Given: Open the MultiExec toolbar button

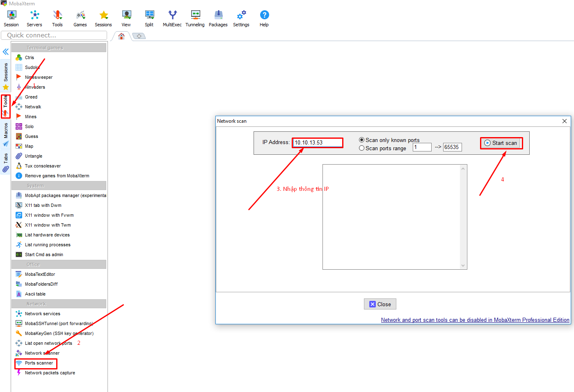Looking at the screenshot, I should tap(172, 18).
